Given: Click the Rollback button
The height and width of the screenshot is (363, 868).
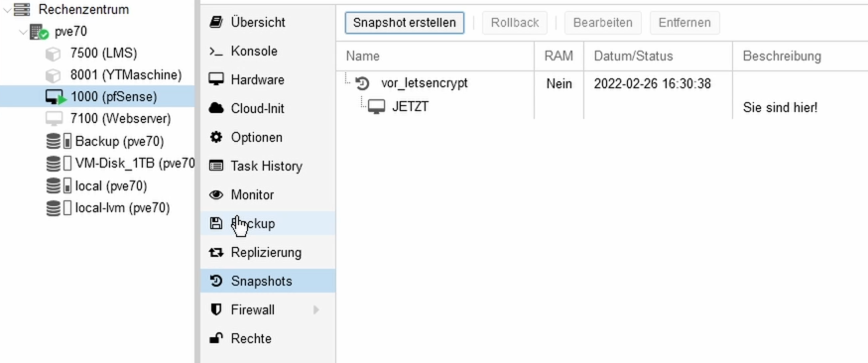Looking at the screenshot, I should (x=515, y=23).
